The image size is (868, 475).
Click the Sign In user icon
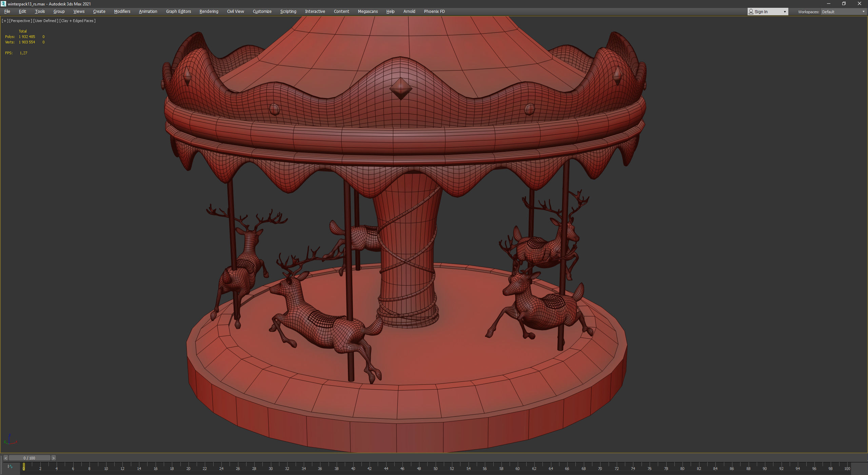tap(751, 12)
